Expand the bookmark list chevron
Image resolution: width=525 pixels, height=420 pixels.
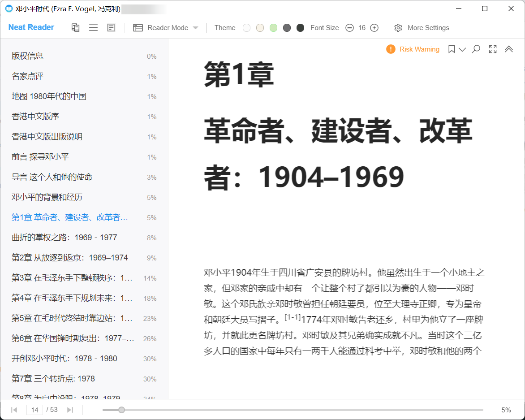coord(462,49)
